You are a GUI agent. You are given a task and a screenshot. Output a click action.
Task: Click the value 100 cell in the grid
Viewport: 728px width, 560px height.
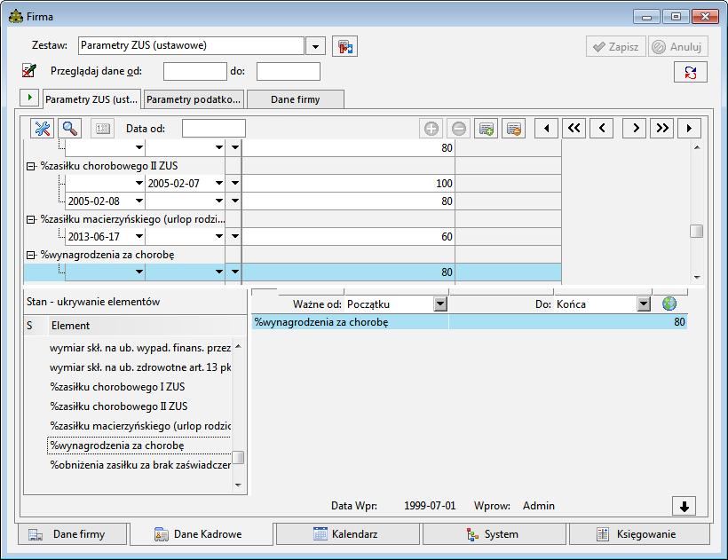click(x=348, y=183)
